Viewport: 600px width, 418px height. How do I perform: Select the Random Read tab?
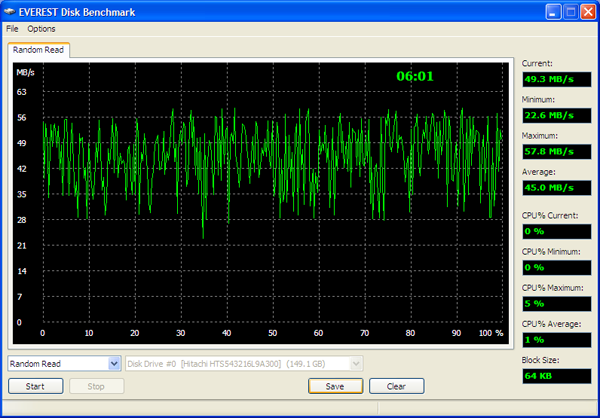(38, 50)
